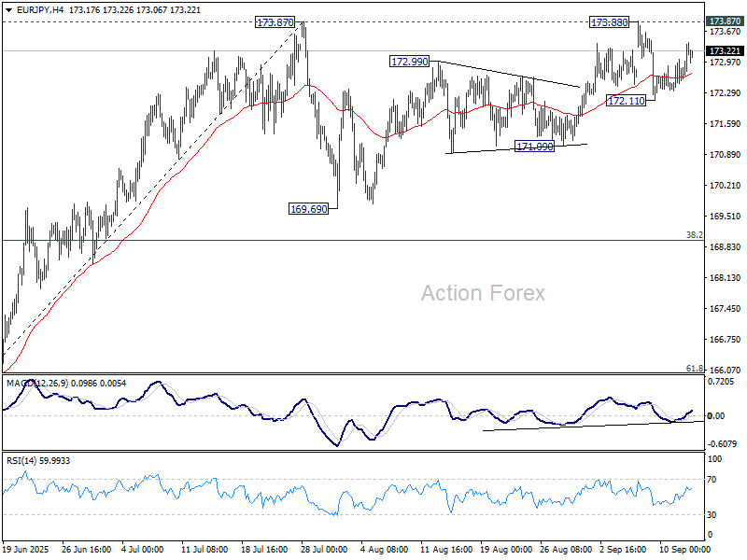Click the 172.990 triangle top label

(x=409, y=61)
